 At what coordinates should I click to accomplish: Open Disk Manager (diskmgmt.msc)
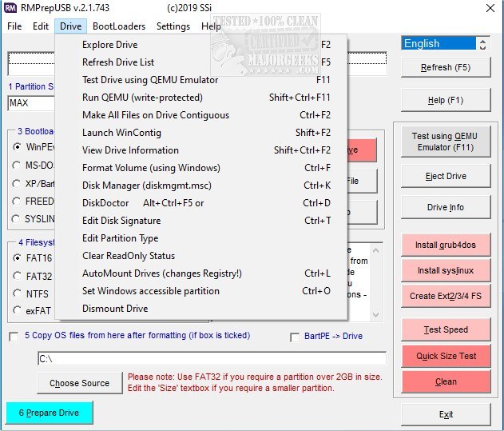(201, 186)
